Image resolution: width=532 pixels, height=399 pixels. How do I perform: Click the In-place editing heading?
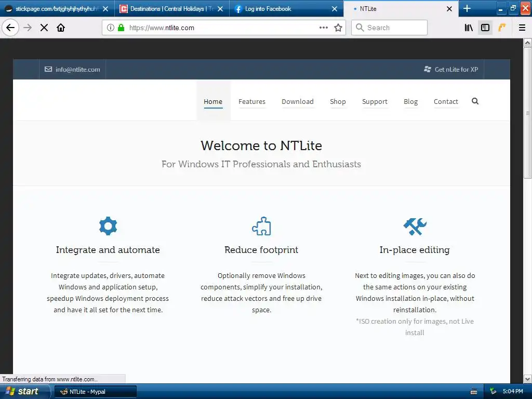415,250
